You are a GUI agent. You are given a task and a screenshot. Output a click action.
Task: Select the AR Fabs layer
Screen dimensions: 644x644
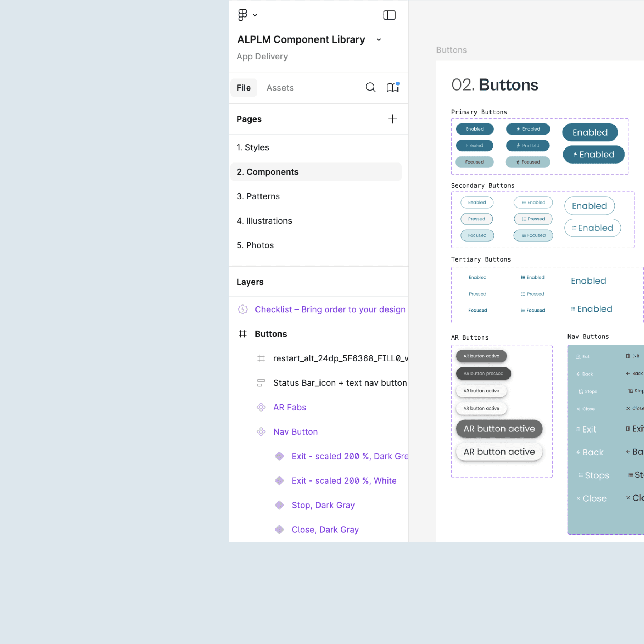[290, 407]
